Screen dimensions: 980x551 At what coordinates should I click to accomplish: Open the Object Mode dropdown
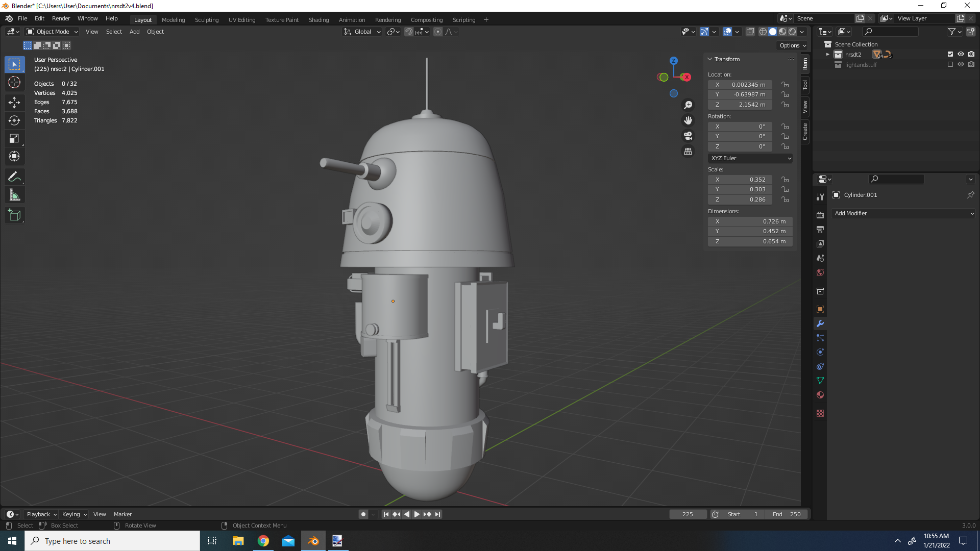(52, 32)
